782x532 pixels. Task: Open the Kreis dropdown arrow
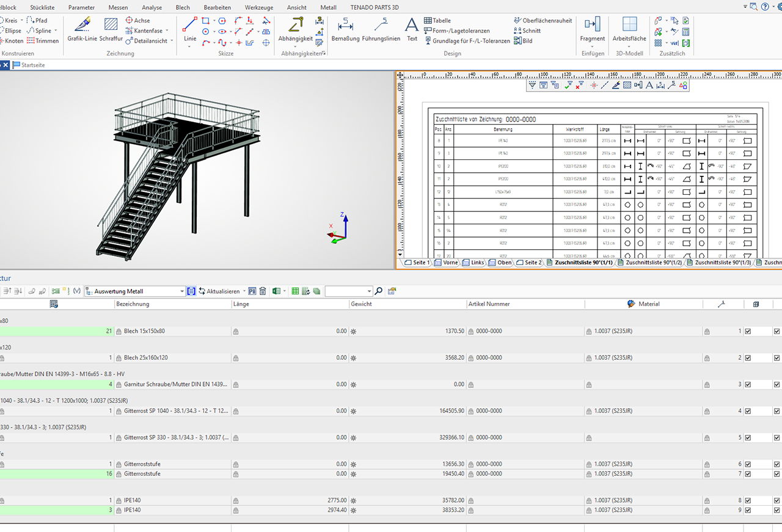coord(22,20)
